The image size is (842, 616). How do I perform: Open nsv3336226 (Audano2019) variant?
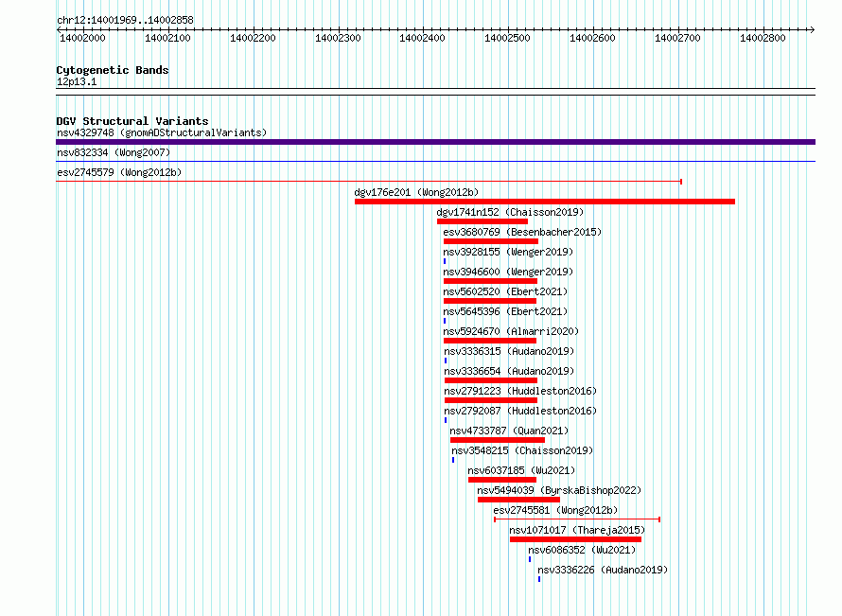pyautogui.click(x=603, y=570)
